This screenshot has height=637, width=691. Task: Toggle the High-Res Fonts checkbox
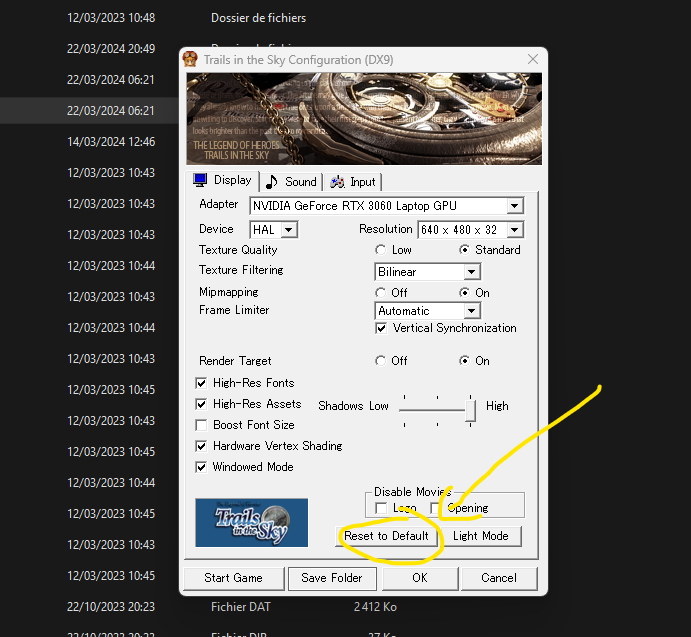[x=202, y=383]
